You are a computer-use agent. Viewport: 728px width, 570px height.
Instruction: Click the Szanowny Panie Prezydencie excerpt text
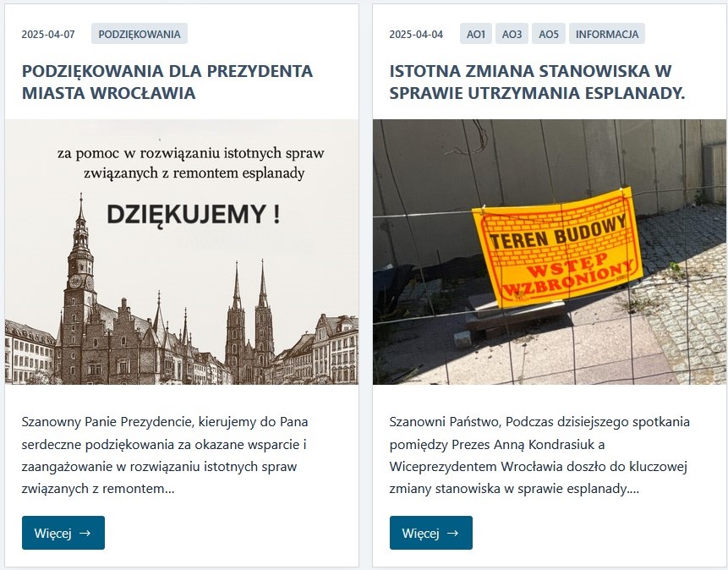point(165,455)
